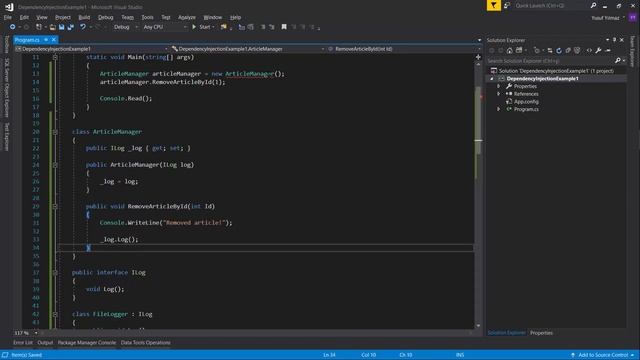Open the View menu

[x=42, y=18]
